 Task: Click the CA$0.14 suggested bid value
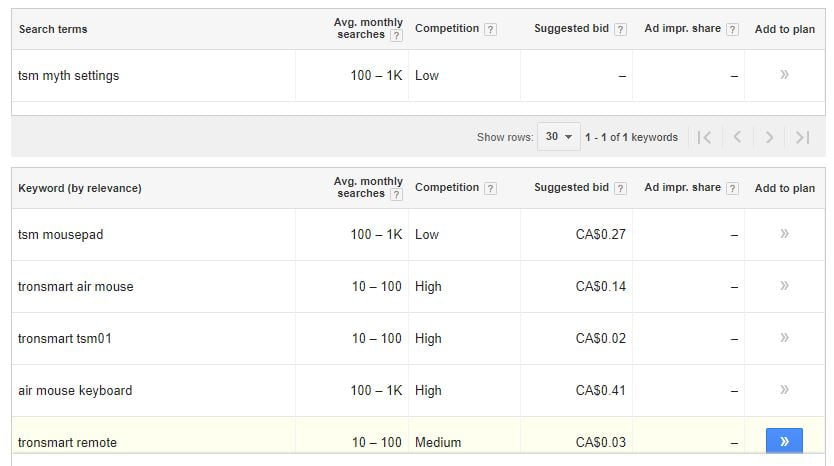coord(601,287)
